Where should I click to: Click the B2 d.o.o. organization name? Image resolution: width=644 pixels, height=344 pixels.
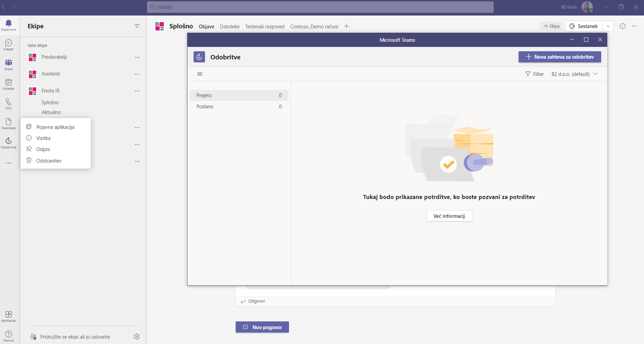tap(569, 7)
